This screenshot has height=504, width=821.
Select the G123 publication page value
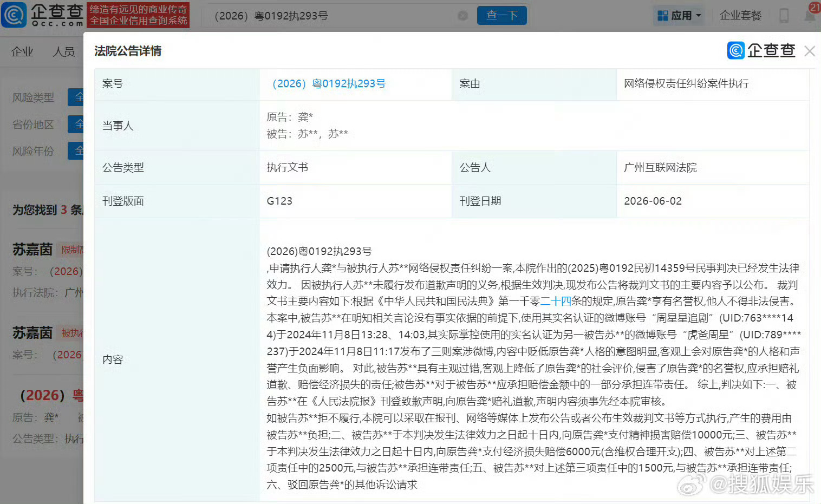point(279,201)
